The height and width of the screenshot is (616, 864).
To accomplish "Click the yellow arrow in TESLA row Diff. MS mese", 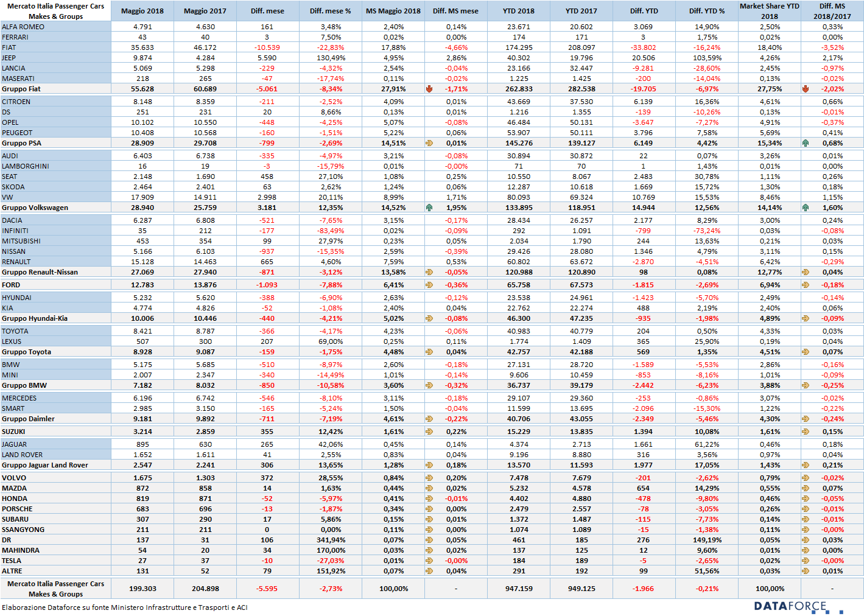I will pyautogui.click(x=429, y=561).
